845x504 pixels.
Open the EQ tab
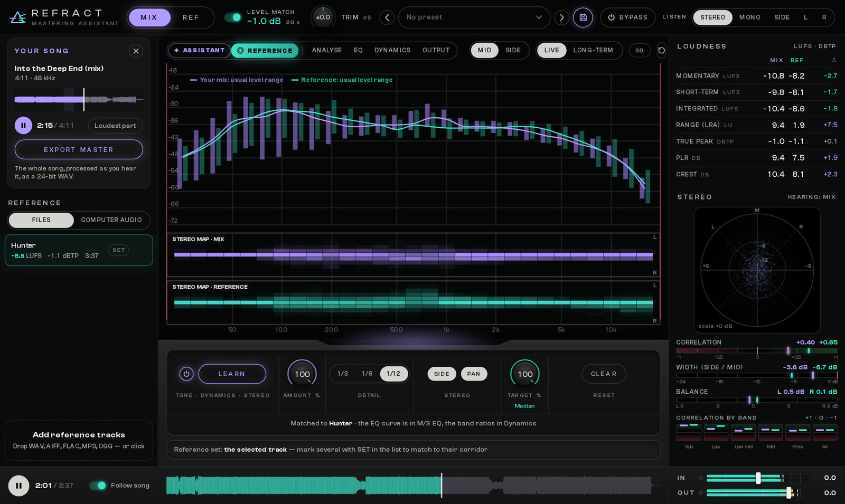[358, 51]
